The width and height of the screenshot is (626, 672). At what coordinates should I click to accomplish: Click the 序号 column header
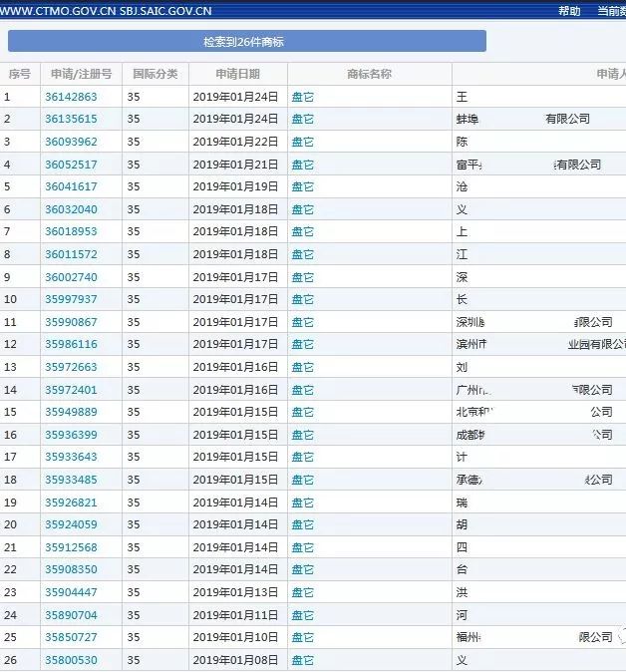tap(20, 74)
